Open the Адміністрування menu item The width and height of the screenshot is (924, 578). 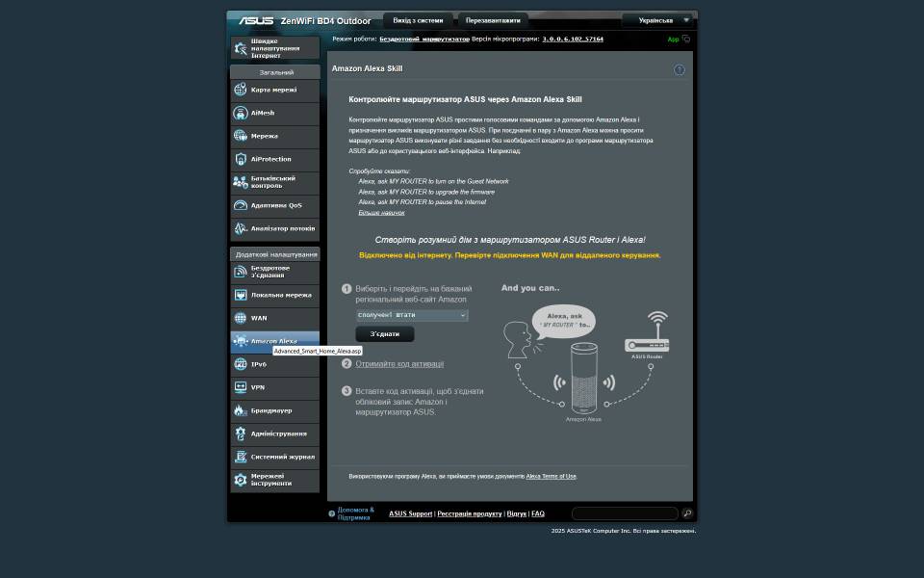click(x=278, y=433)
